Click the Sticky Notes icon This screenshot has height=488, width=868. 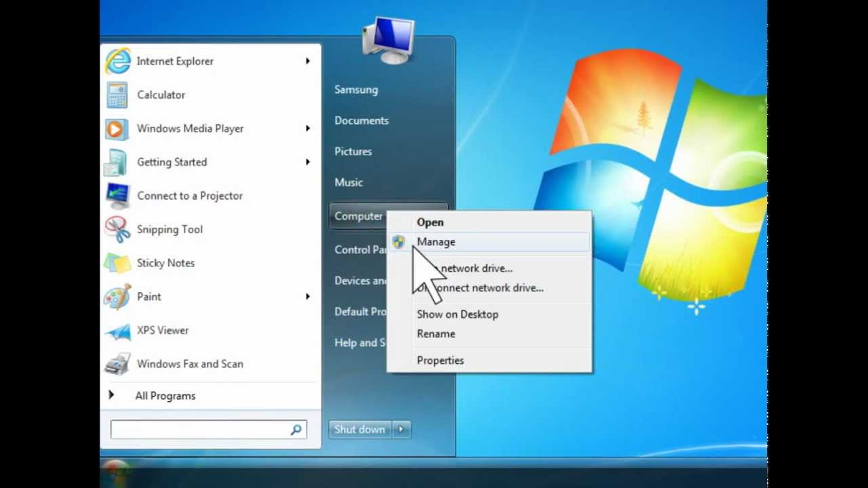pyautogui.click(x=117, y=263)
